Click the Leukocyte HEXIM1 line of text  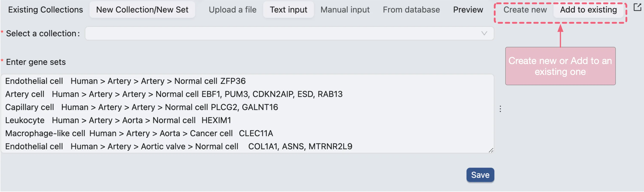tap(118, 120)
